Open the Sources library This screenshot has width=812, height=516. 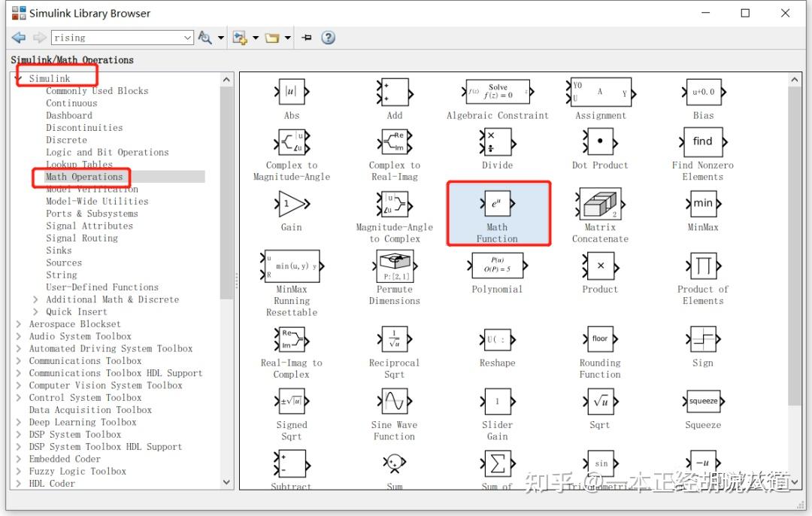(x=64, y=263)
